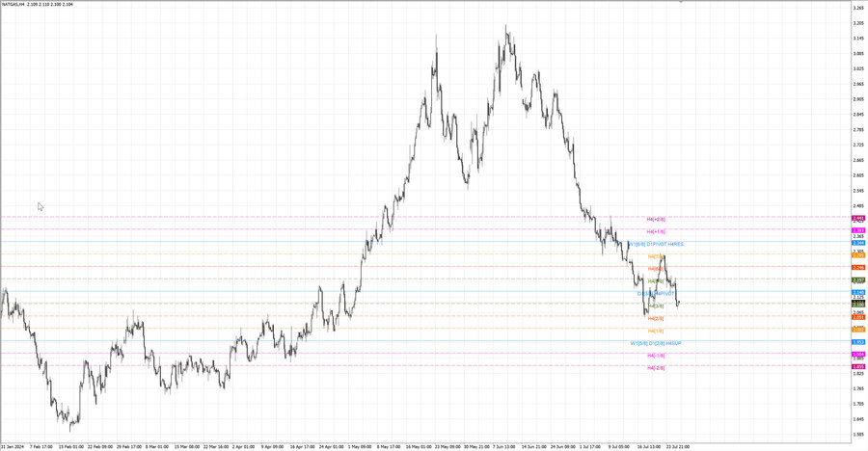This screenshot has height=451, width=868.
Task: Select the W1[5/8] D1[2/8] H4SUP label
Action: 656,344
